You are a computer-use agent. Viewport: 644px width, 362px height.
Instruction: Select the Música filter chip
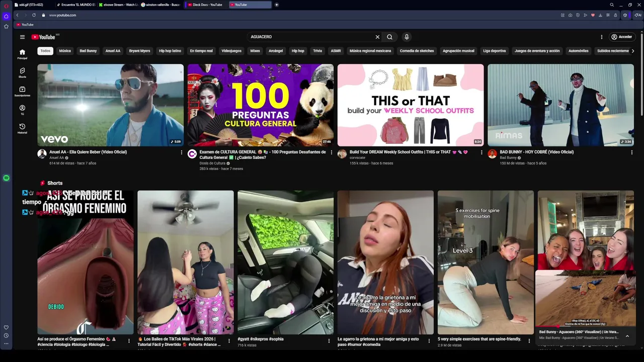coord(65,51)
